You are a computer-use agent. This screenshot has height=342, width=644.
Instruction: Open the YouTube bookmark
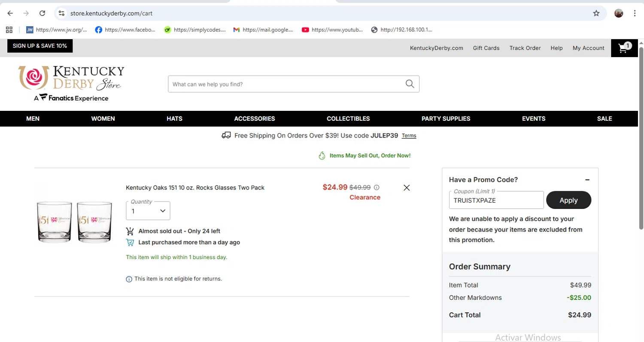332,30
